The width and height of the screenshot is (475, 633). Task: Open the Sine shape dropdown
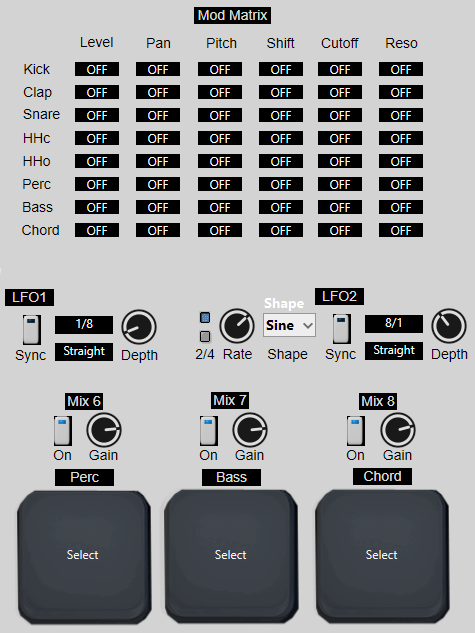[x=289, y=325]
